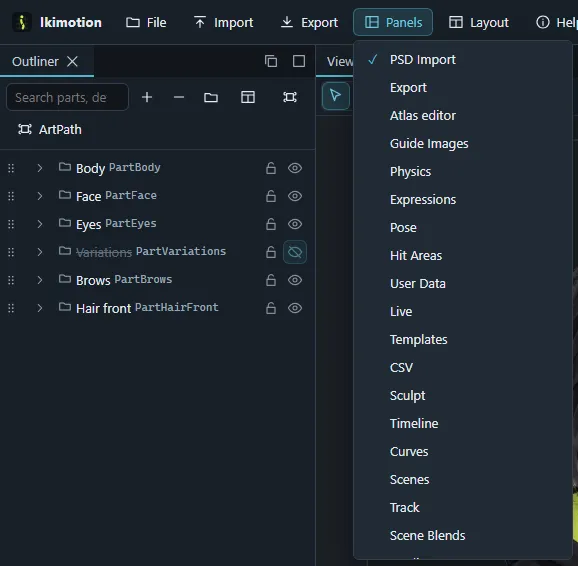The width and height of the screenshot is (578, 566).
Task: Click drag handle of Hair front row
Action: coord(11,308)
